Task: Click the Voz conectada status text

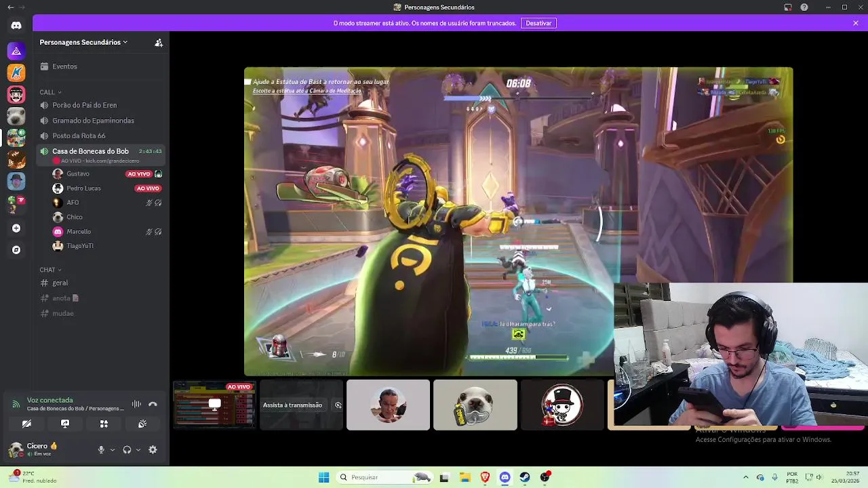Action: [50, 400]
